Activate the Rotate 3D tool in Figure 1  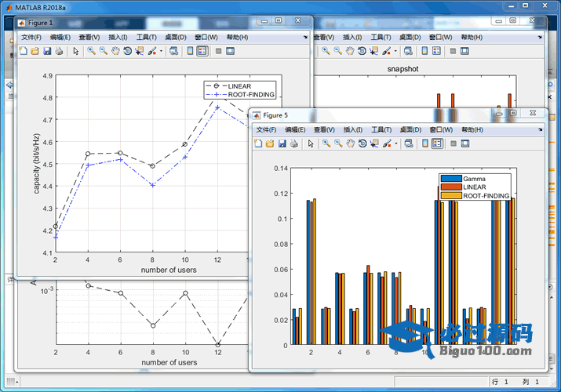coord(127,51)
